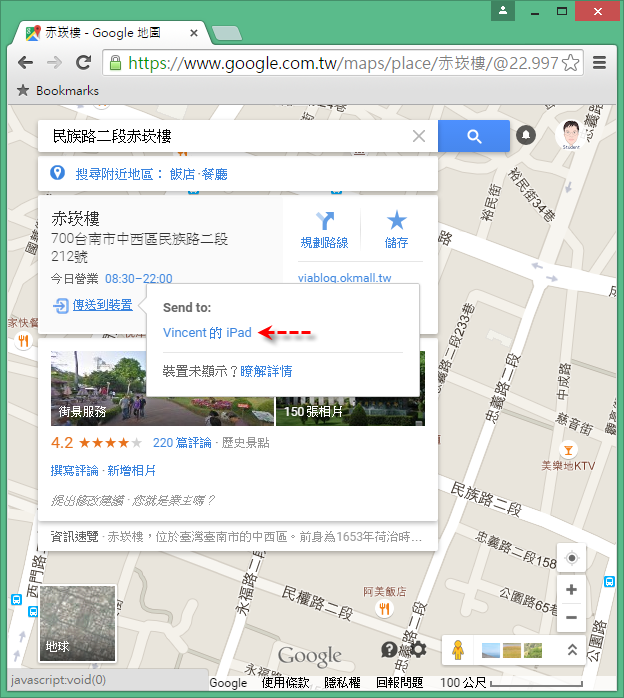Click 撰寫評論 to write a review
This screenshot has height=698, width=624.
pyautogui.click(x=74, y=471)
